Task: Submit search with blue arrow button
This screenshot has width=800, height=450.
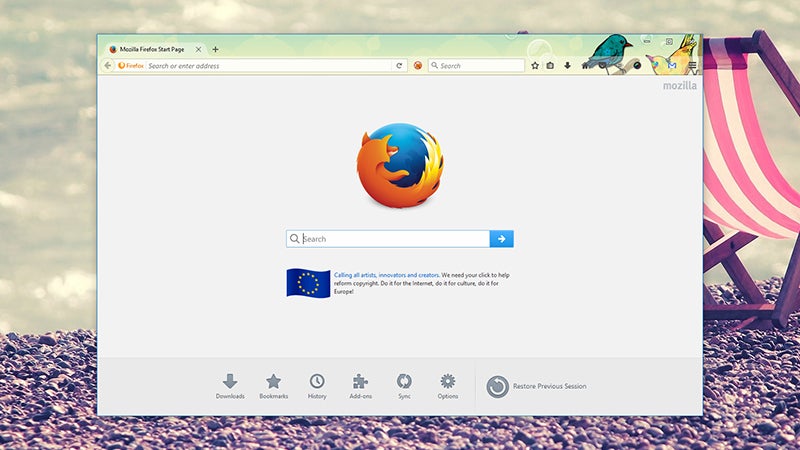Action: pos(502,239)
